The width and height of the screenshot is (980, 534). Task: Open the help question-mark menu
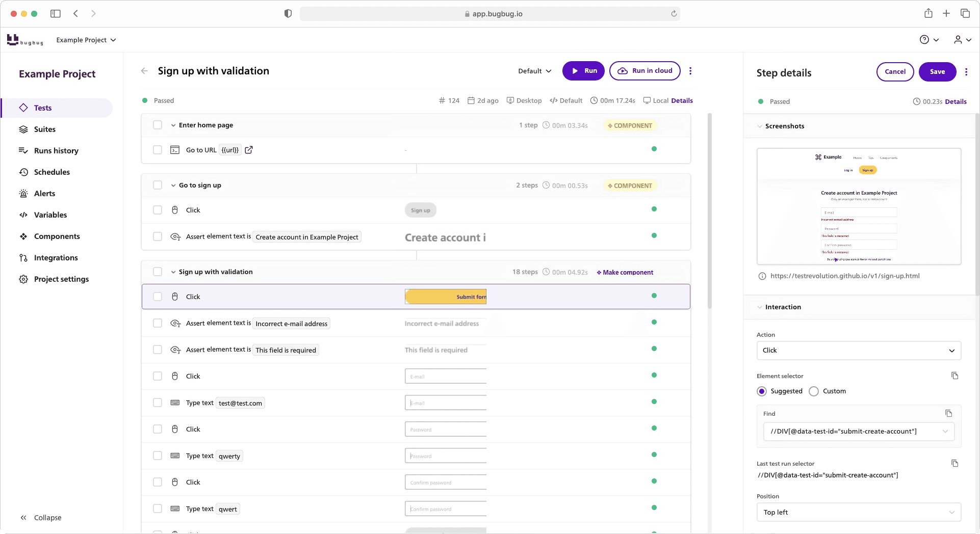point(929,40)
